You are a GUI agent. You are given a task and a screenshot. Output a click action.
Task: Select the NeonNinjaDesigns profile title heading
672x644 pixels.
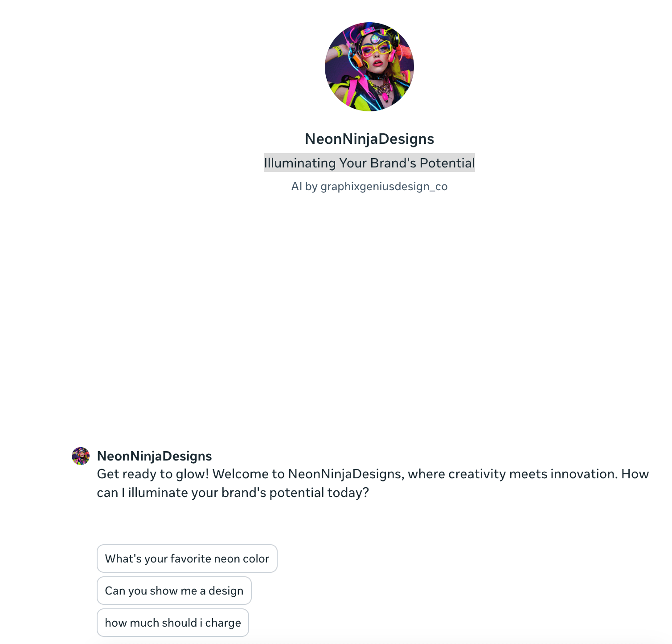(x=369, y=139)
